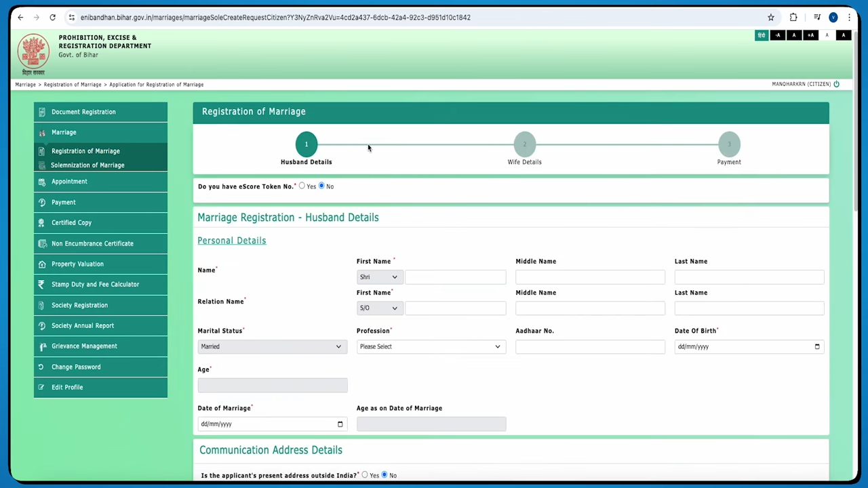Open the Marital Status dropdown showing Married

coord(271,346)
